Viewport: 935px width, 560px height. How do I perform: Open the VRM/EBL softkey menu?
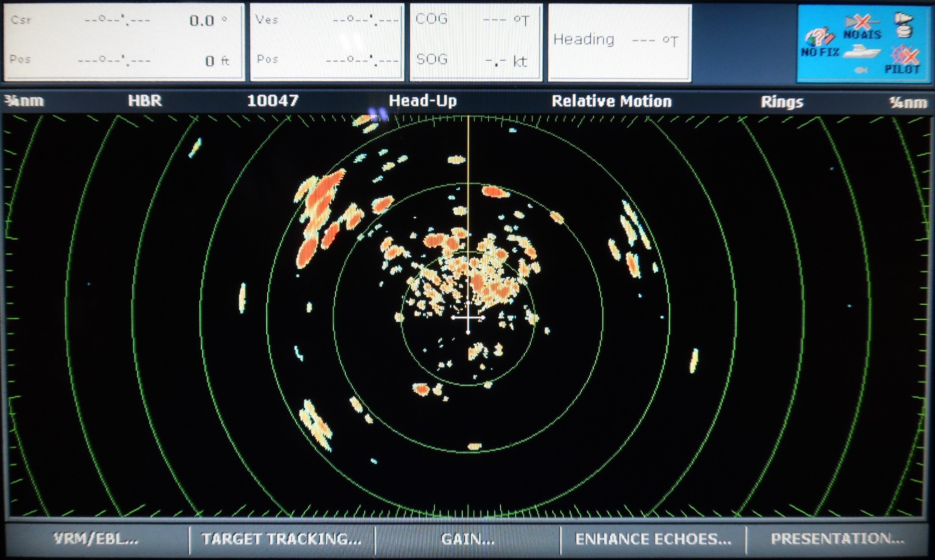point(96,539)
